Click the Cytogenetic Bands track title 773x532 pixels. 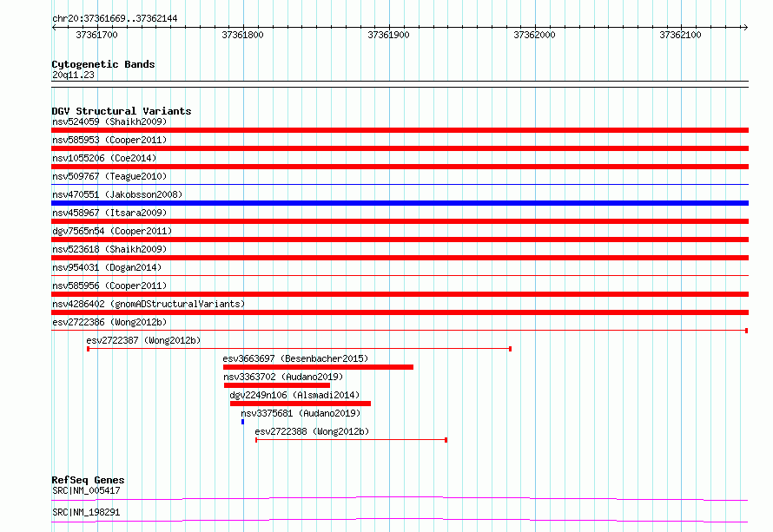pos(103,64)
